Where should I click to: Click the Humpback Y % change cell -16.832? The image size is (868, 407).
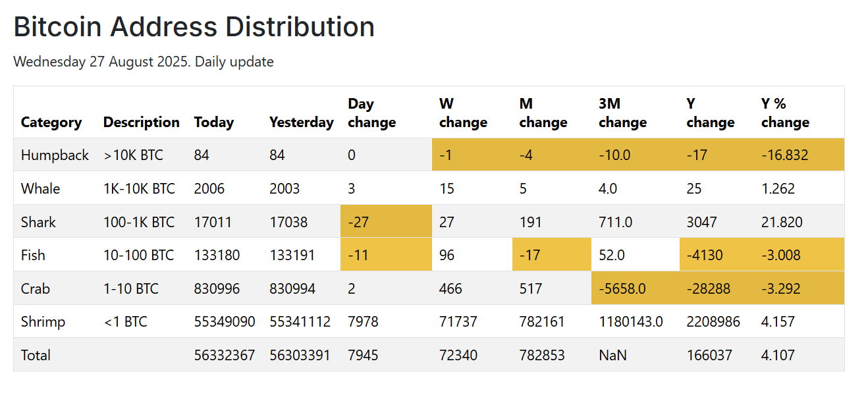coord(784,155)
